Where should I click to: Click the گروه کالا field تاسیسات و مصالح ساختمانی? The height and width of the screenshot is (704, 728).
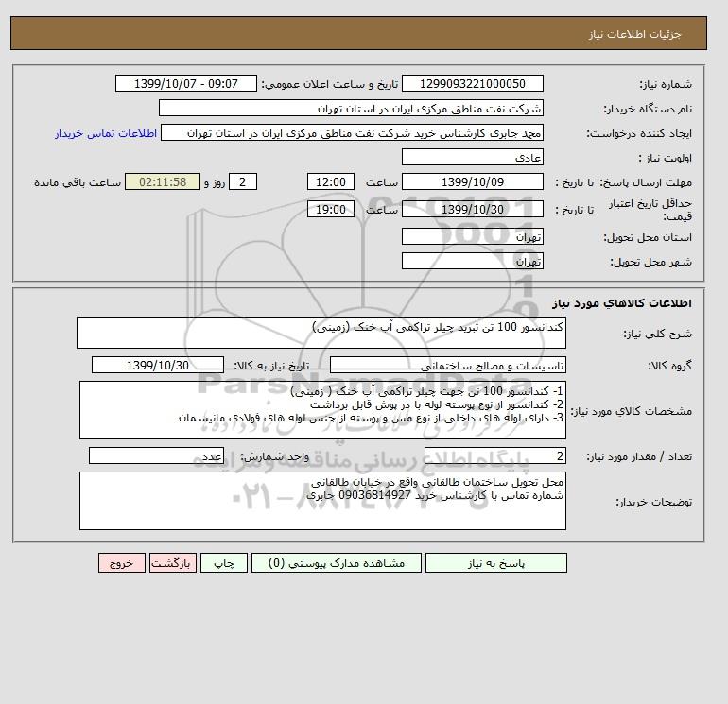pyautogui.click(x=447, y=365)
